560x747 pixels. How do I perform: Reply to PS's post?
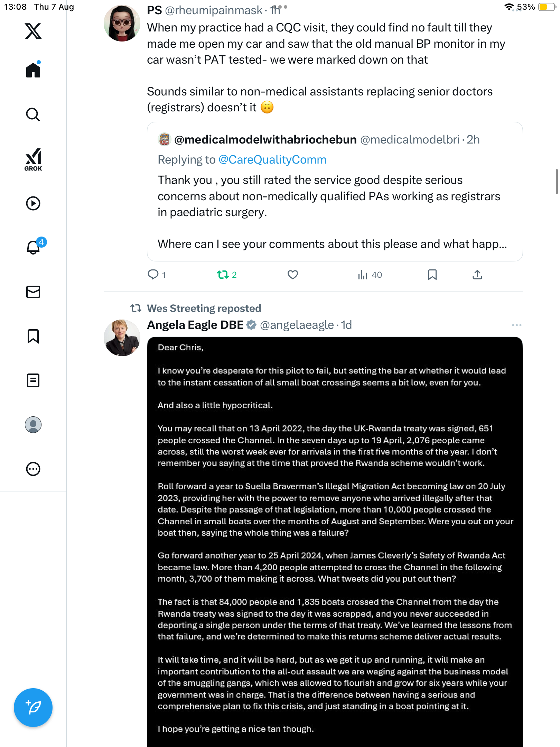pyautogui.click(x=153, y=275)
